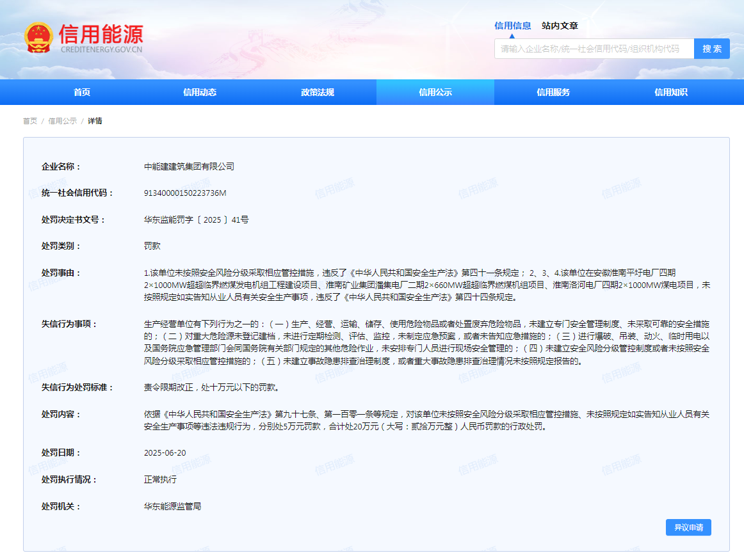744x560 pixels.
Task: Open 信用服务 navigation menu item
Action: pos(553,92)
